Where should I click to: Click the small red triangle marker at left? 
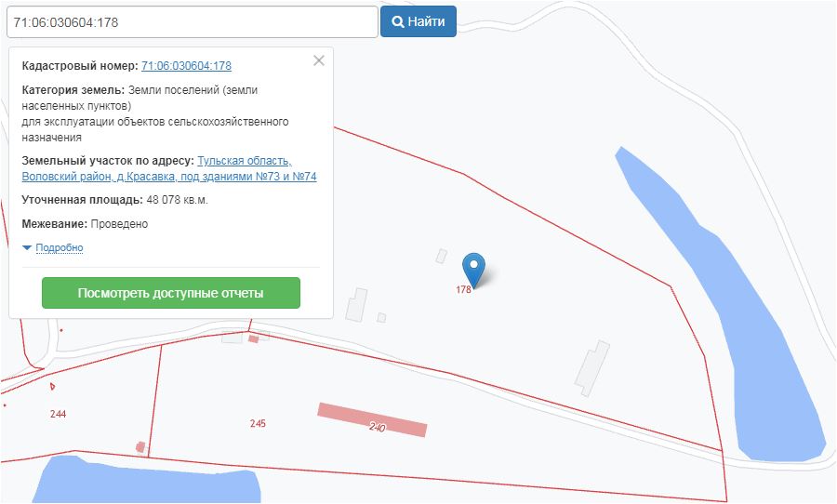(x=52, y=386)
